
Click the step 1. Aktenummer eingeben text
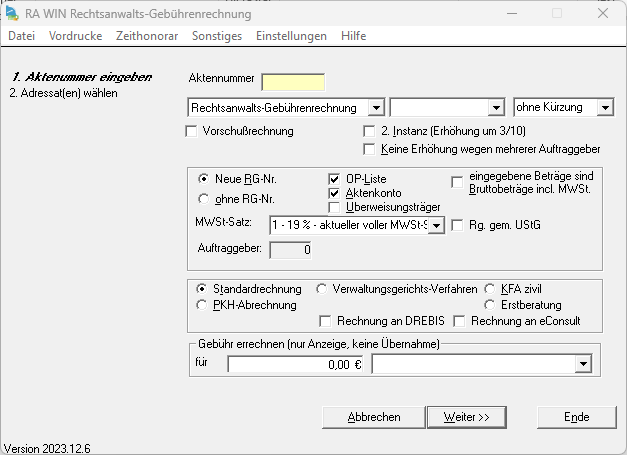[x=82, y=77]
